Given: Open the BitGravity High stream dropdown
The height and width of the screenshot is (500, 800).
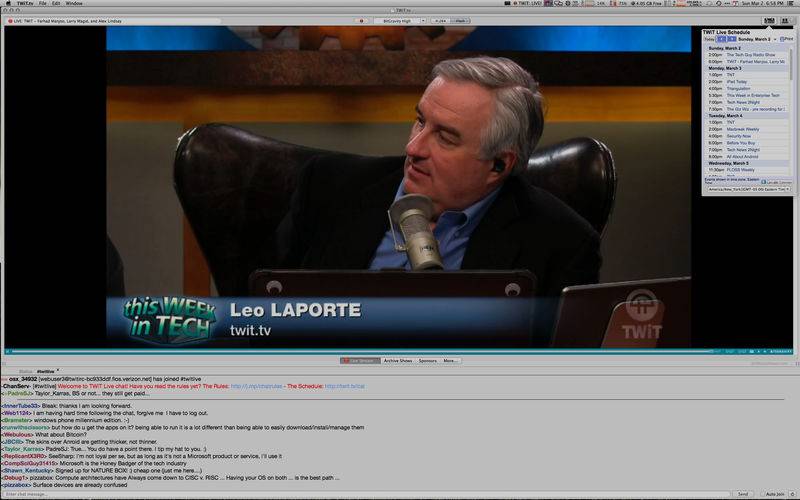Looking at the screenshot, I should [x=400, y=21].
